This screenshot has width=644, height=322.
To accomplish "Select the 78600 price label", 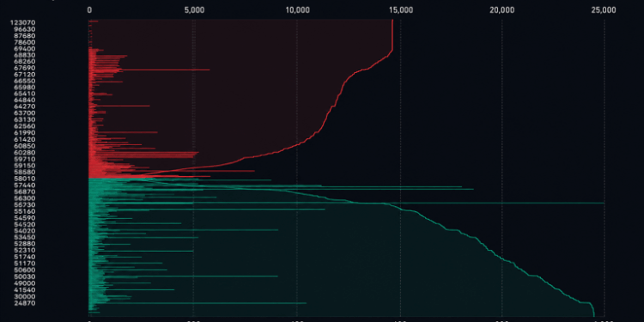I will pyautogui.click(x=24, y=42).
